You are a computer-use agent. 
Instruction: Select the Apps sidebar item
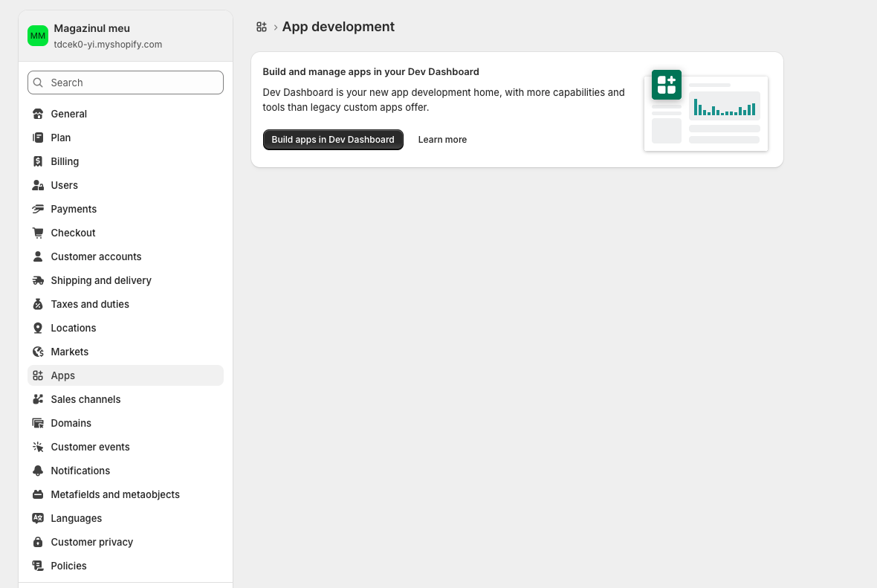pyautogui.click(x=126, y=375)
